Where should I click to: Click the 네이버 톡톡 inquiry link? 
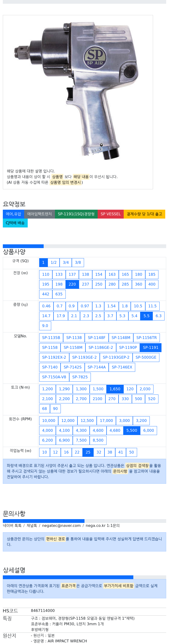tap(12, 525)
